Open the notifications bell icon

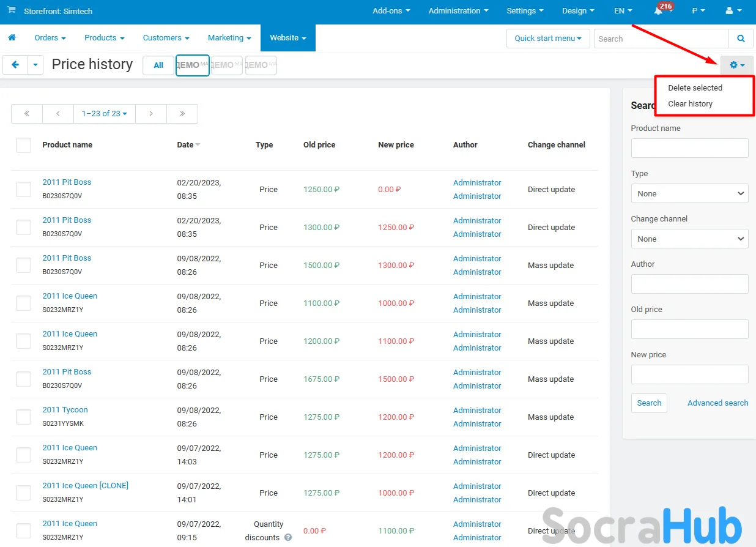(659, 11)
